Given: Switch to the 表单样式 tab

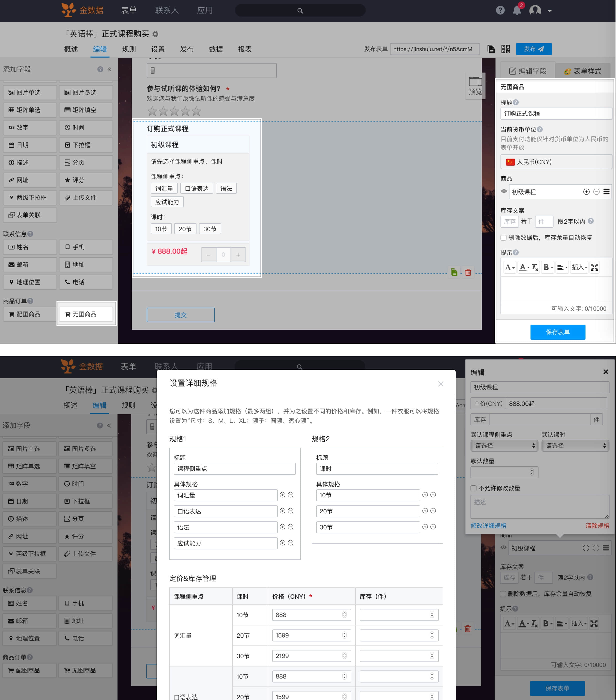Looking at the screenshot, I should (x=582, y=71).
